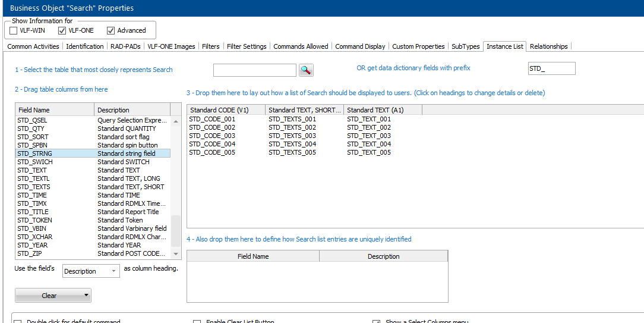Click Description header in unique identifier list
Screen dimensions: 644x323
tap(384, 256)
